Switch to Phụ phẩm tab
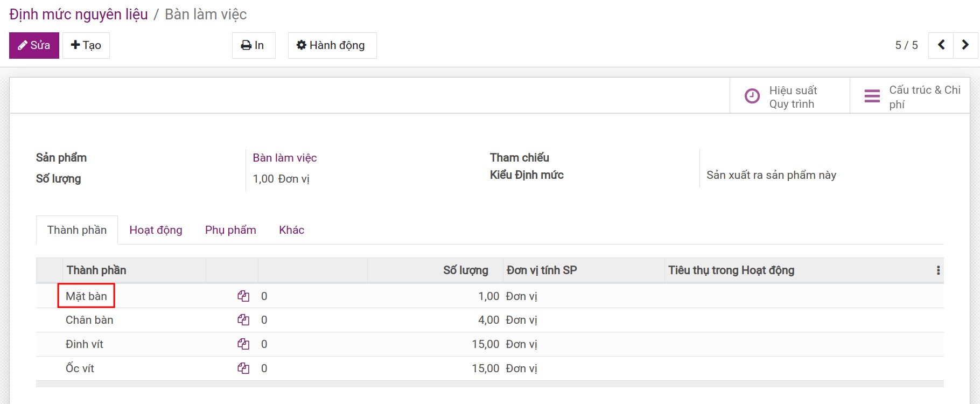This screenshot has height=404, width=980. 230,230
